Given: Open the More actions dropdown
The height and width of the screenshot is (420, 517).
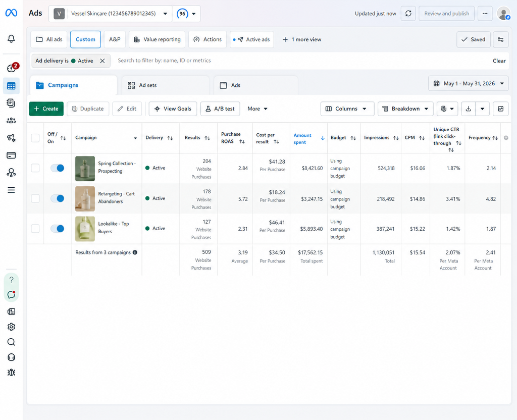Looking at the screenshot, I should (x=257, y=109).
